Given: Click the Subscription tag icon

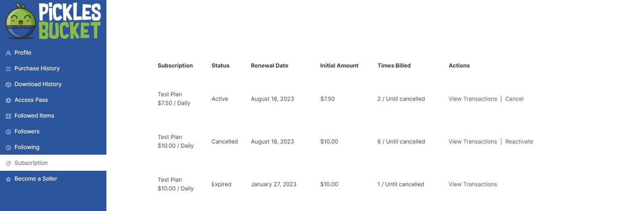Looking at the screenshot, I should [x=8, y=163].
